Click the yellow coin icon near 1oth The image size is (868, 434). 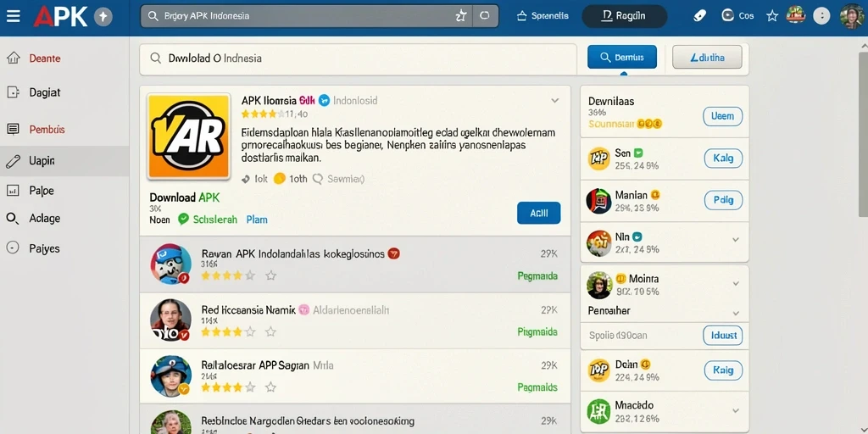pos(280,178)
